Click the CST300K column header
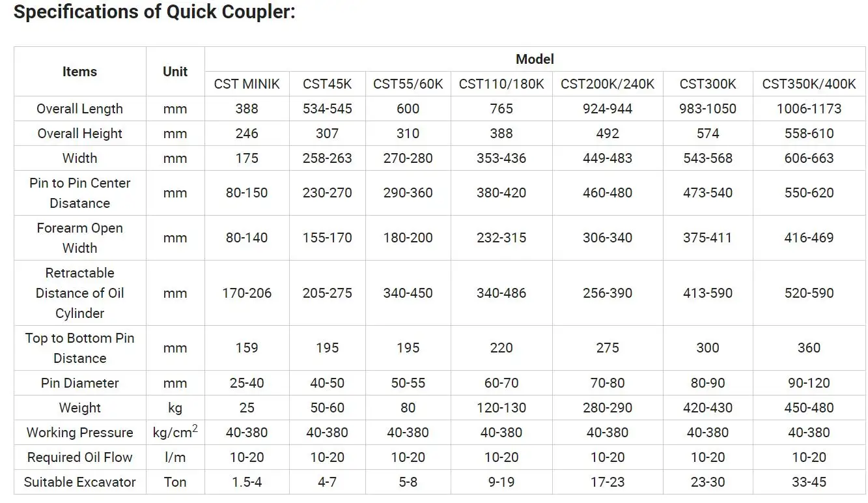The width and height of the screenshot is (868, 503). tap(708, 84)
